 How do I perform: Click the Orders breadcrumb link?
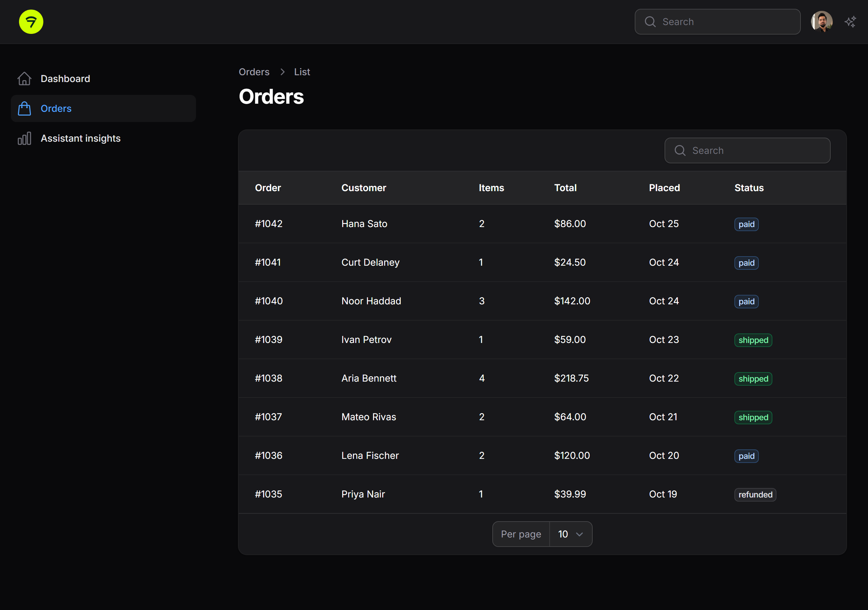[x=254, y=72]
